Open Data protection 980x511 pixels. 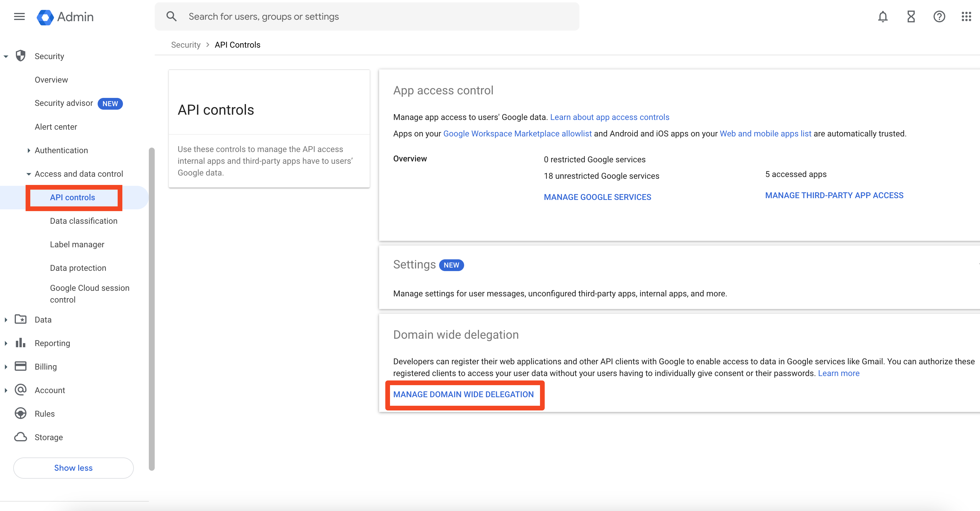tap(78, 268)
